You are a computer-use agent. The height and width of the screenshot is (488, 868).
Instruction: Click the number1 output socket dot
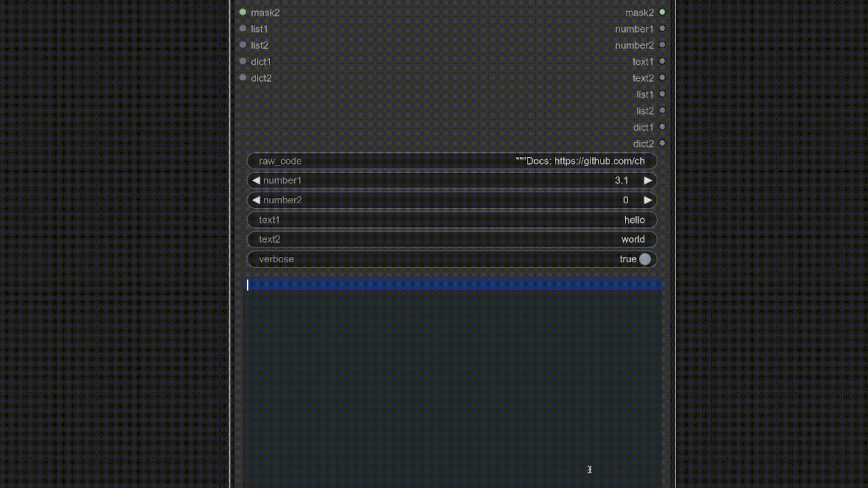(x=662, y=28)
